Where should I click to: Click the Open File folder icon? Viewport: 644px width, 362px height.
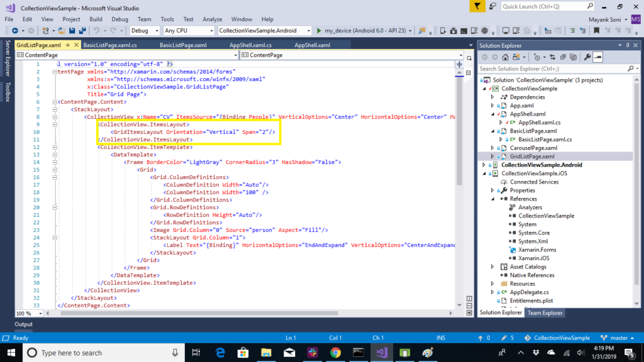[x=62, y=31]
